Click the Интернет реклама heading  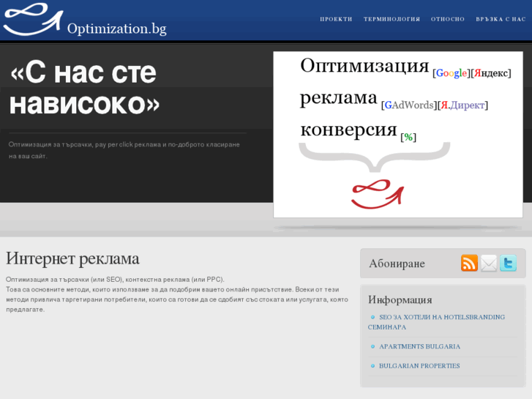72,258
